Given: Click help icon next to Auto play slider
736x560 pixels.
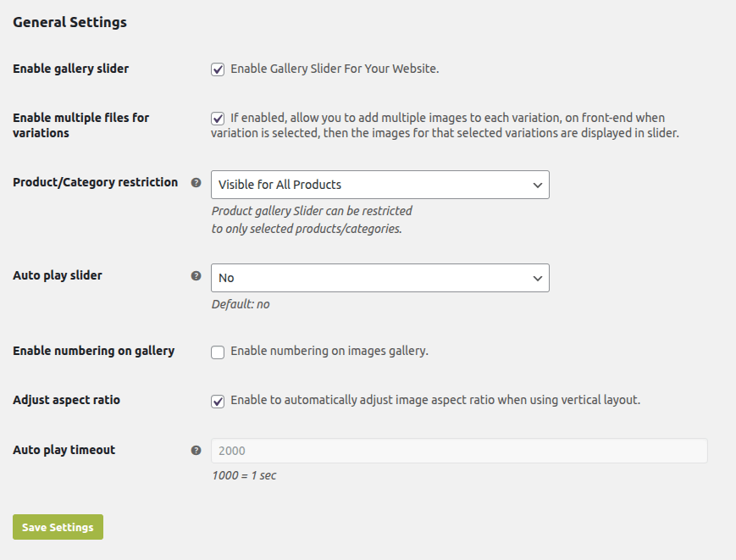Looking at the screenshot, I should pos(196,275).
